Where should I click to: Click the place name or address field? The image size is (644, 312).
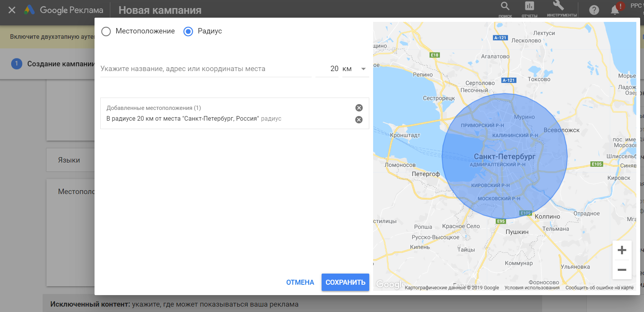(x=206, y=69)
